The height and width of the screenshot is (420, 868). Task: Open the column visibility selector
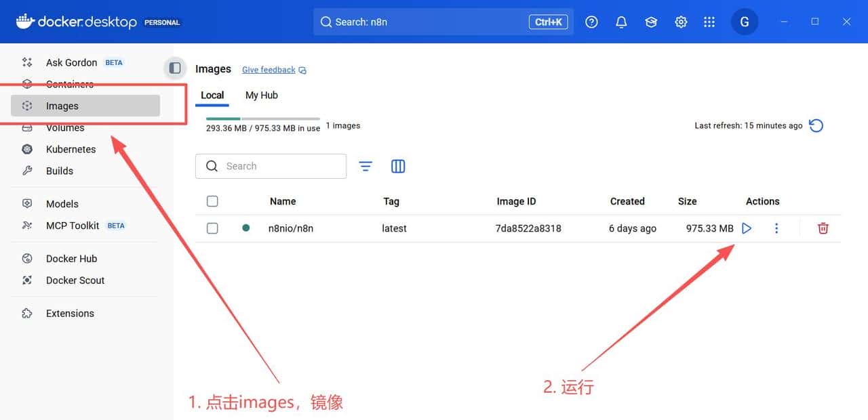click(398, 166)
